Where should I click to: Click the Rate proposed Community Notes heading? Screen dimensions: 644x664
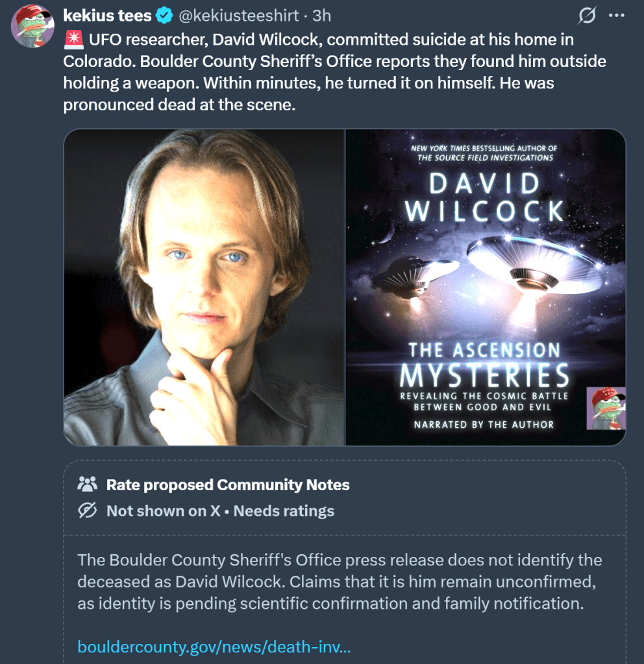(x=228, y=485)
